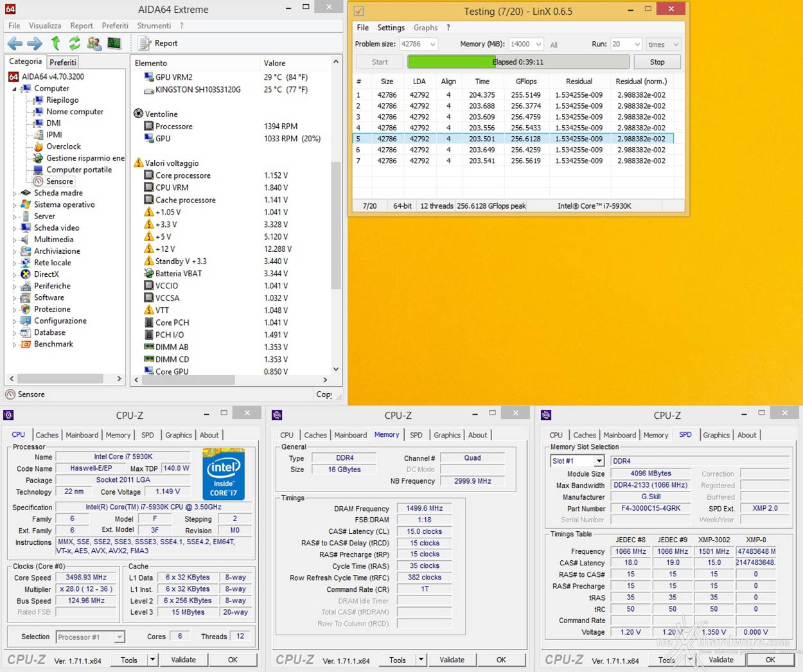Go up one level with the green arrow
Image resolution: width=803 pixels, height=672 pixels.
56,43
